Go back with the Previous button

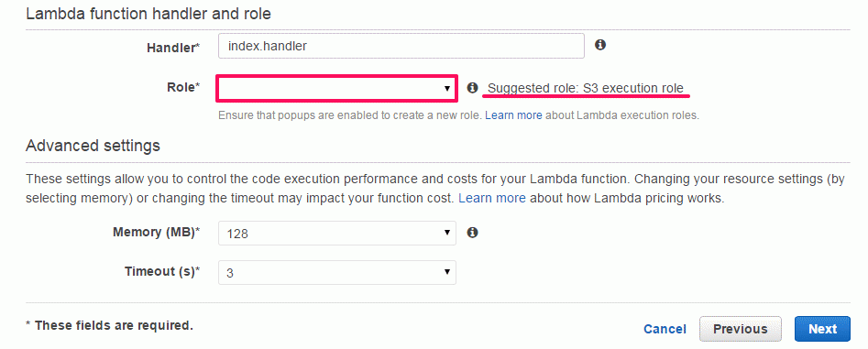(x=740, y=329)
